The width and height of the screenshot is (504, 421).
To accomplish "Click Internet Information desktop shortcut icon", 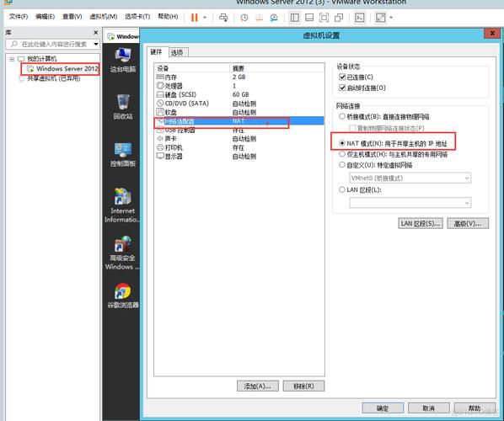I will point(122,205).
